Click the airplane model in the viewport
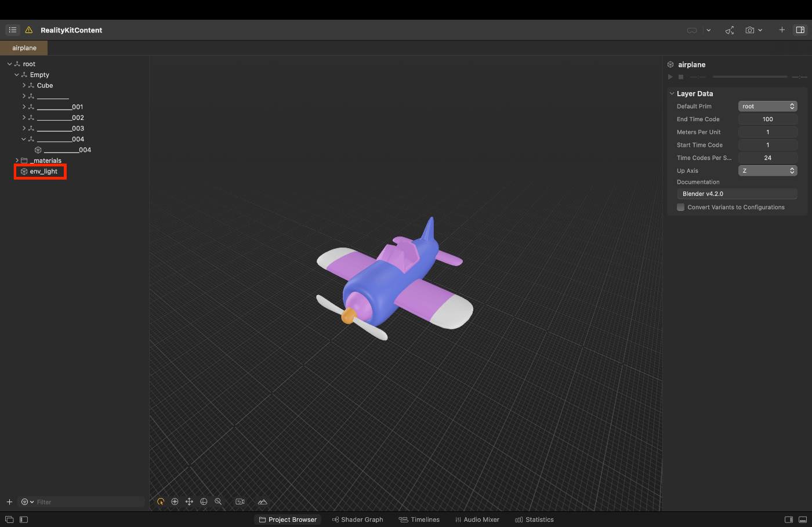Screen dimensions: 812x527 coord(394,278)
